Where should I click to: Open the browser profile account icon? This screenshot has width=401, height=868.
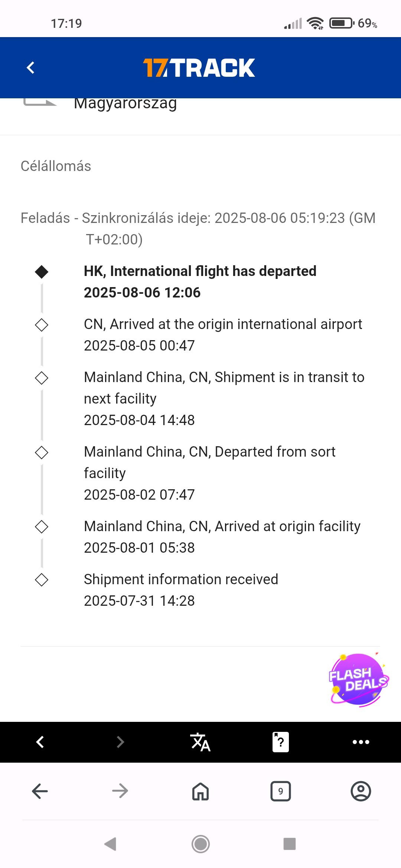click(x=361, y=791)
